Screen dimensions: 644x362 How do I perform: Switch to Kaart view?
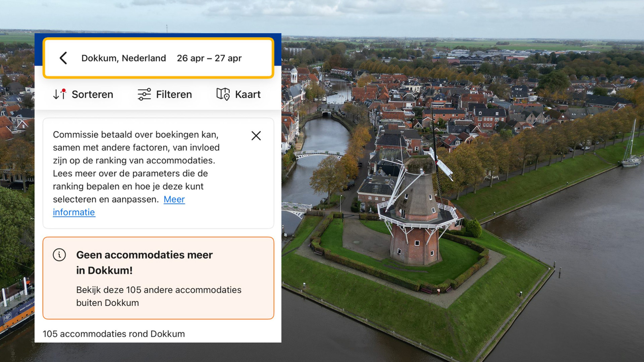[248, 95]
